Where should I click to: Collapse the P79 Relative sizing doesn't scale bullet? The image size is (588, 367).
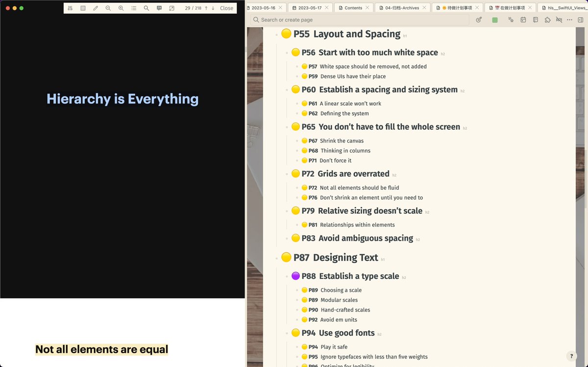pyautogui.click(x=287, y=211)
